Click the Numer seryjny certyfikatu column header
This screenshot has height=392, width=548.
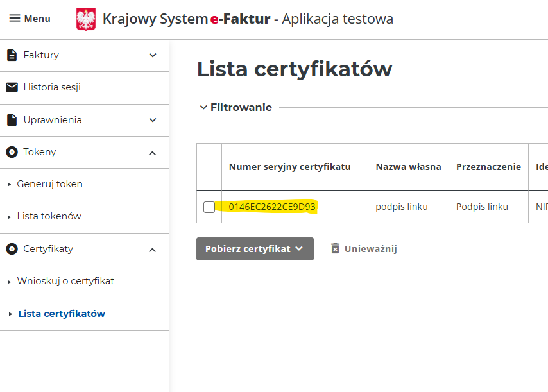click(289, 167)
